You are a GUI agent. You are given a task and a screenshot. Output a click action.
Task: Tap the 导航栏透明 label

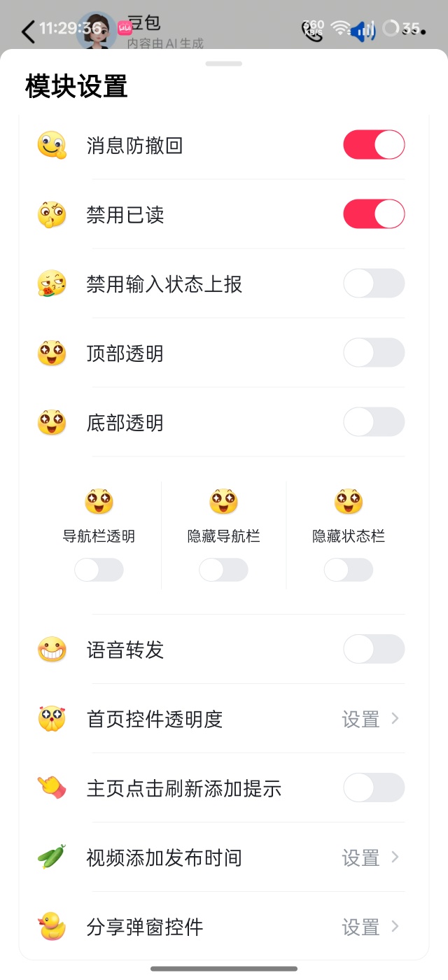99,537
